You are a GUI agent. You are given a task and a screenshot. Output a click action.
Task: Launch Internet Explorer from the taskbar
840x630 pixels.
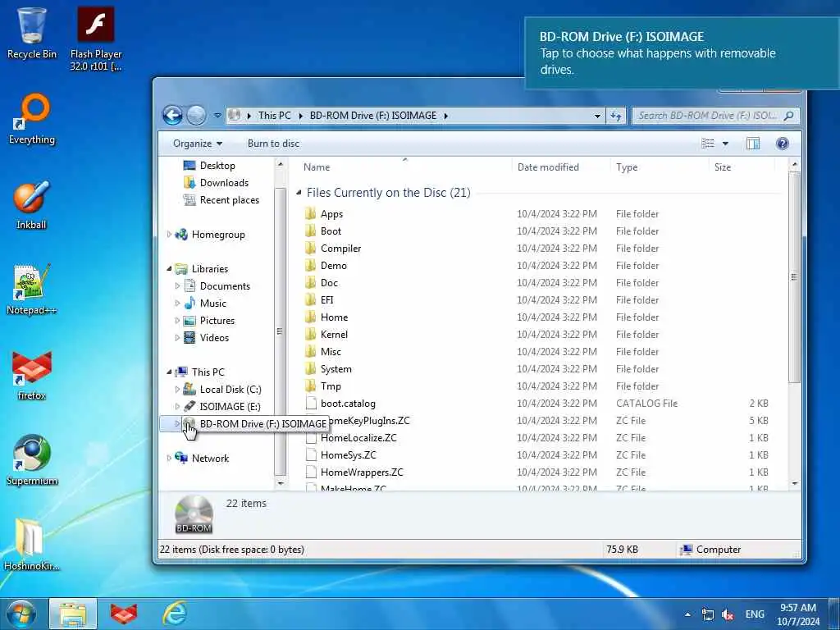pyautogui.click(x=175, y=614)
